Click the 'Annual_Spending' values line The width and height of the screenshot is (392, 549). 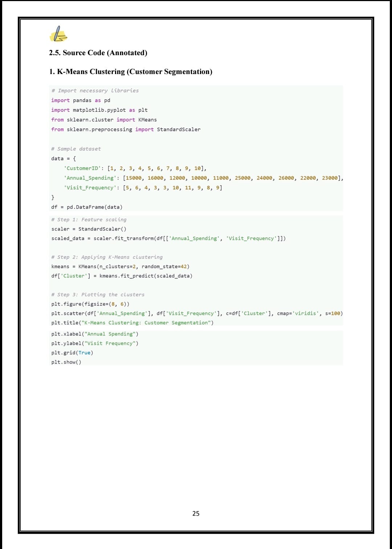203,178
